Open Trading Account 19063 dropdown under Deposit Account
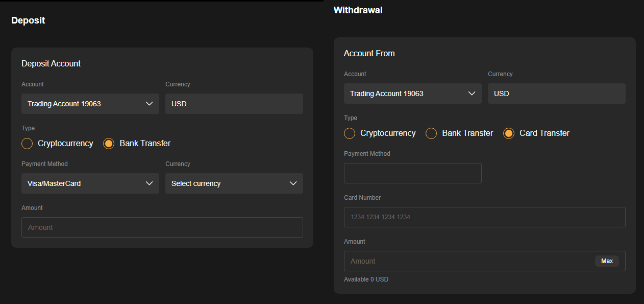Viewport: 644px width, 304px height. (90, 104)
